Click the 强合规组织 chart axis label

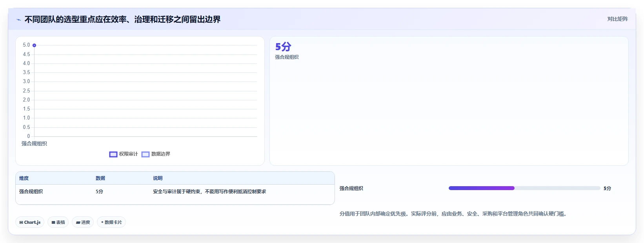[x=34, y=144]
